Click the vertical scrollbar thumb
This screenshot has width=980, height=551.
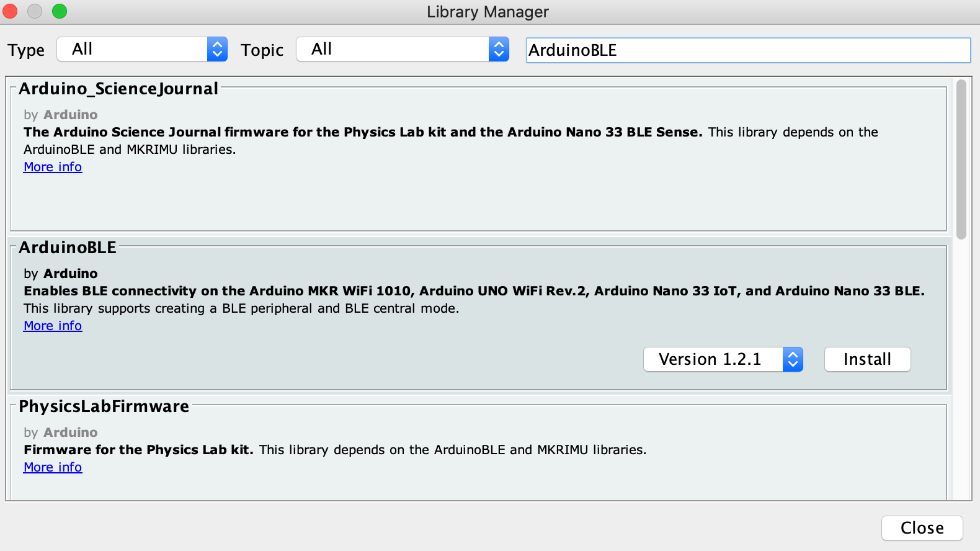(961, 159)
